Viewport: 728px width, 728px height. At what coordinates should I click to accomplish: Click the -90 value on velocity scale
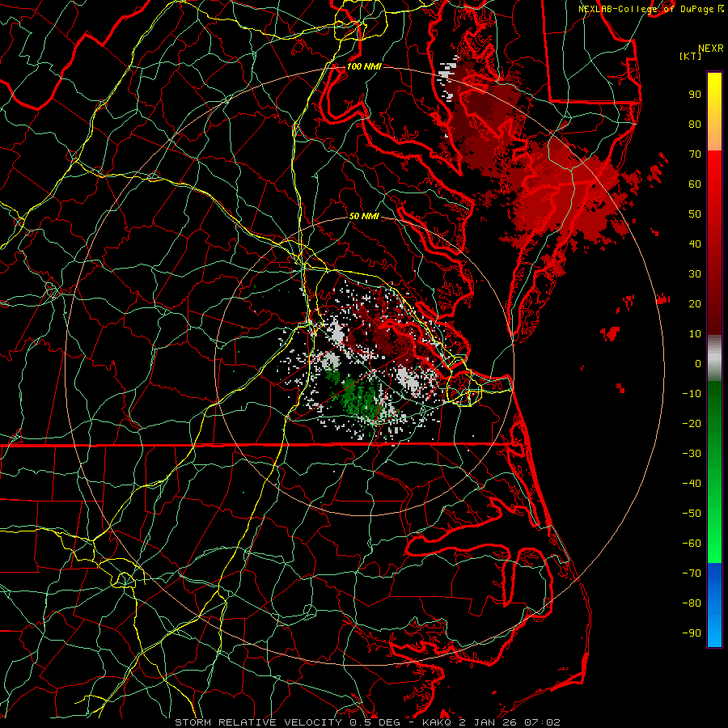(692, 633)
